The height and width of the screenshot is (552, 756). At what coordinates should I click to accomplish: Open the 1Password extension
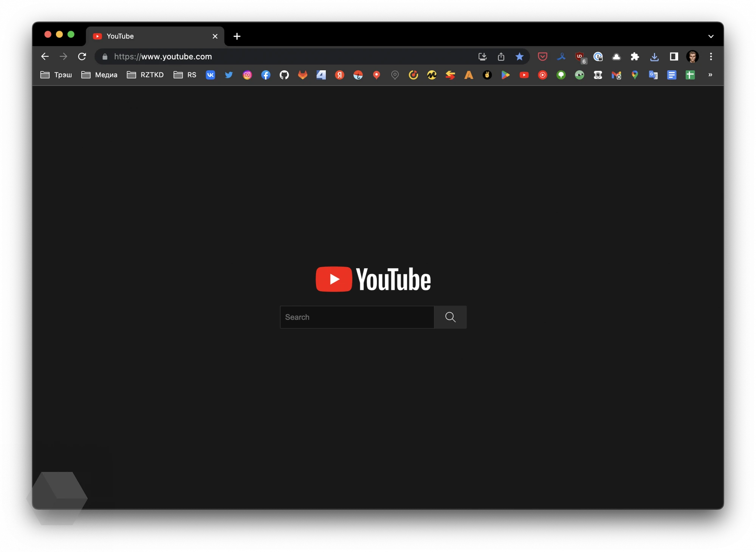pos(598,57)
